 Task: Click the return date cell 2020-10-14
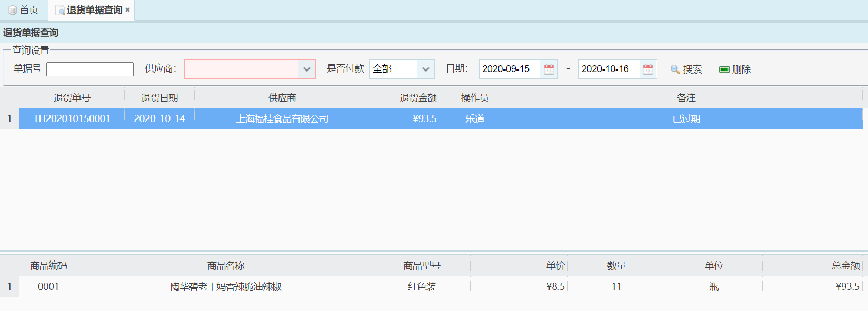[x=159, y=119]
